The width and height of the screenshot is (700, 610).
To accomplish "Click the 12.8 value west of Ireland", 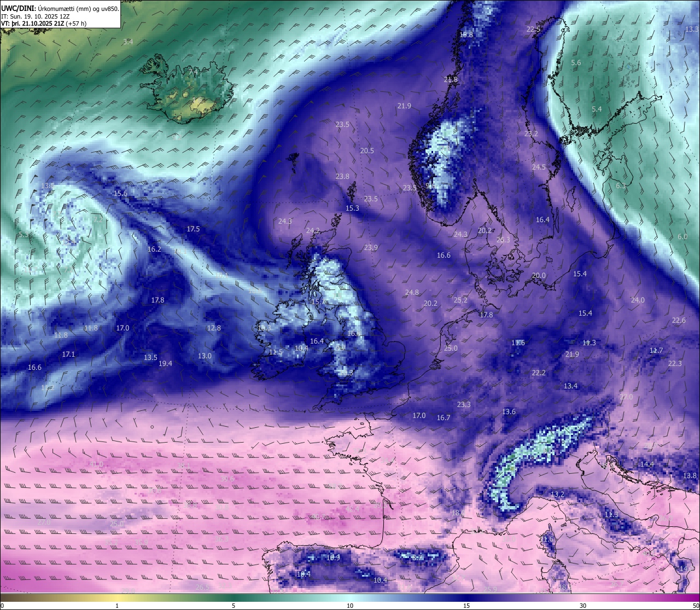I will pos(214,328).
